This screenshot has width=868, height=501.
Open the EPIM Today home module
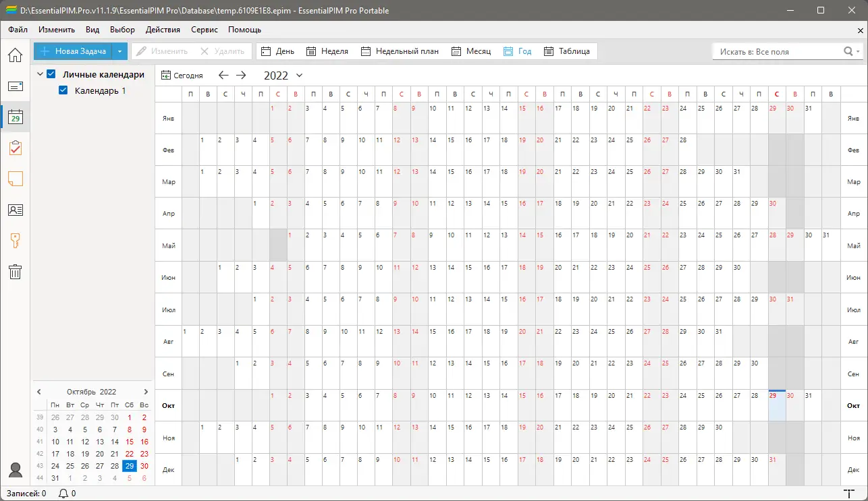pyautogui.click(x=15, y=55)
